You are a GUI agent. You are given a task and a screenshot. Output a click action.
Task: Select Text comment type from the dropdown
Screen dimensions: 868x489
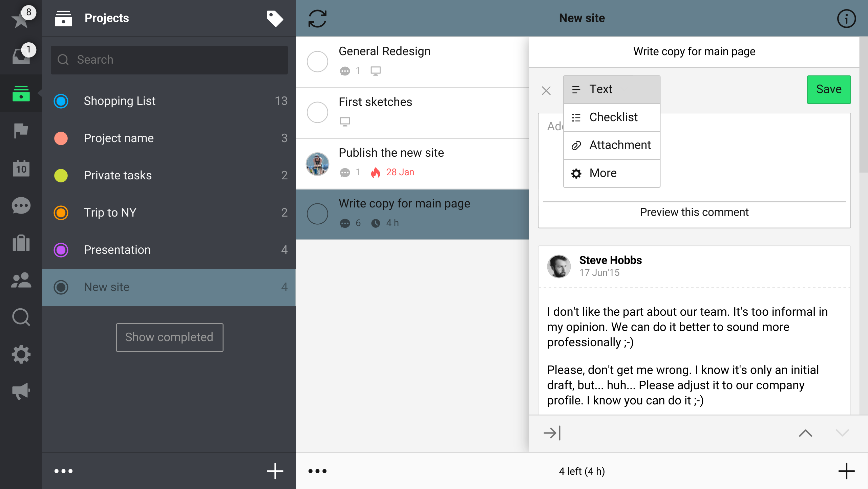[x=612, y=89]
